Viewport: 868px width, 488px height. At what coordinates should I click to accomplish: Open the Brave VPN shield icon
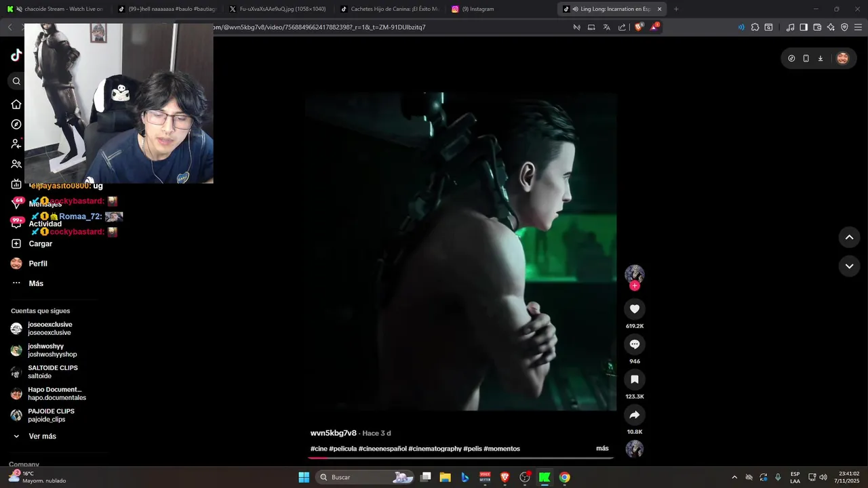(x=844, y=27)
